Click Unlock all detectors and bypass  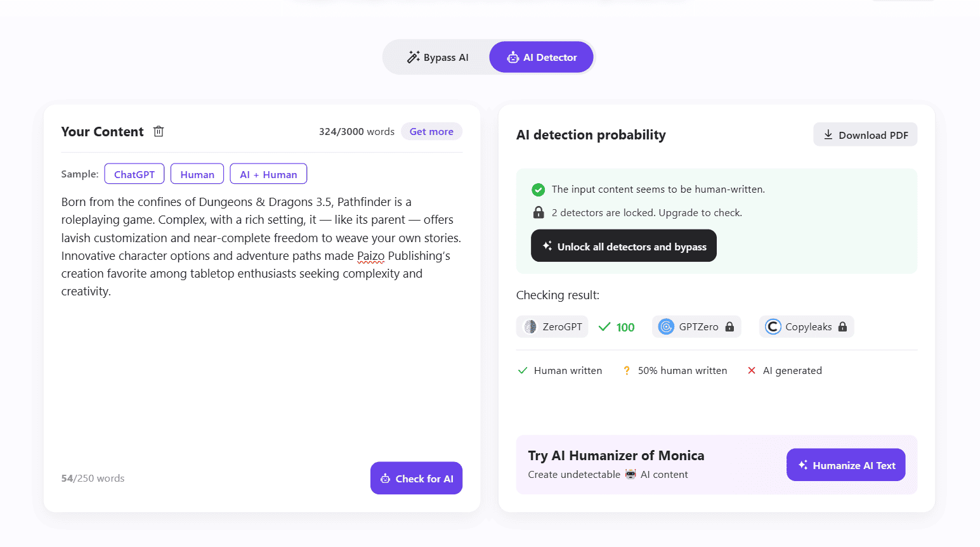(624, 246)
